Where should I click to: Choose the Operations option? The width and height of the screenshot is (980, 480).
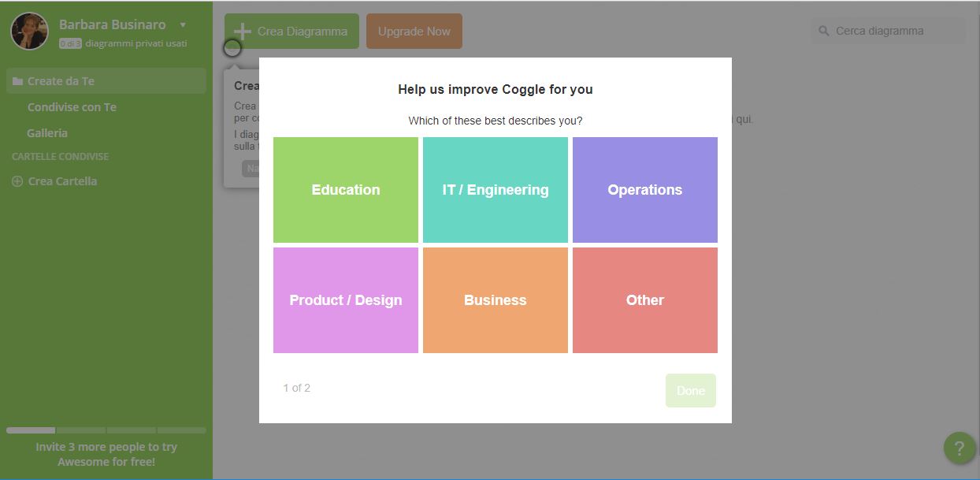click(x=645, y=190)
